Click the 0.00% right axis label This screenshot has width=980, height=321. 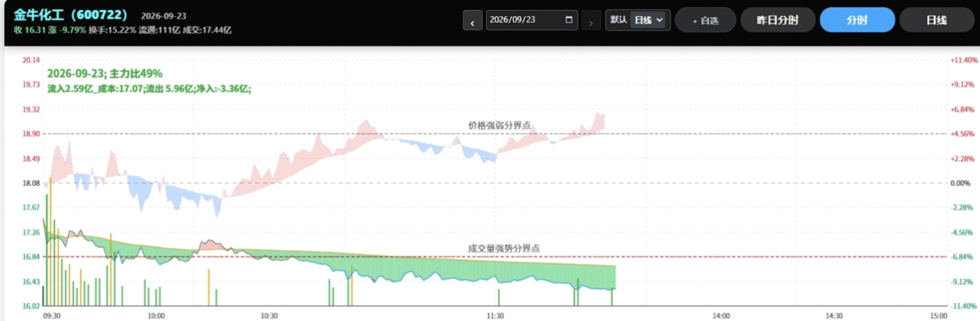click(x=961, y=183)
